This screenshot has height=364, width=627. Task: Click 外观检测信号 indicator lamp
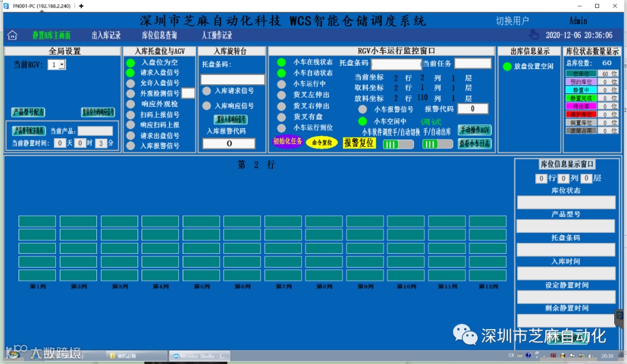pos(131,93)
